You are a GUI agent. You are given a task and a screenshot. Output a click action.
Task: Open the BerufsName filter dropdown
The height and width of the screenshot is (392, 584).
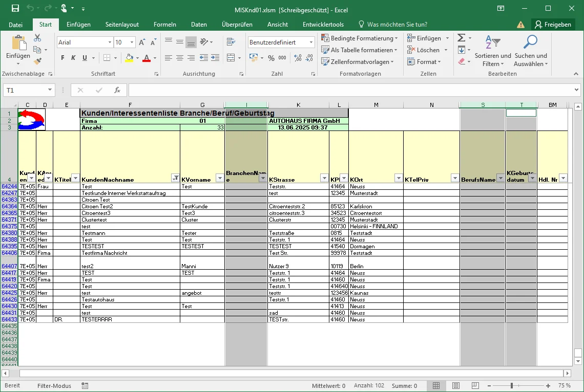point(500,178)
